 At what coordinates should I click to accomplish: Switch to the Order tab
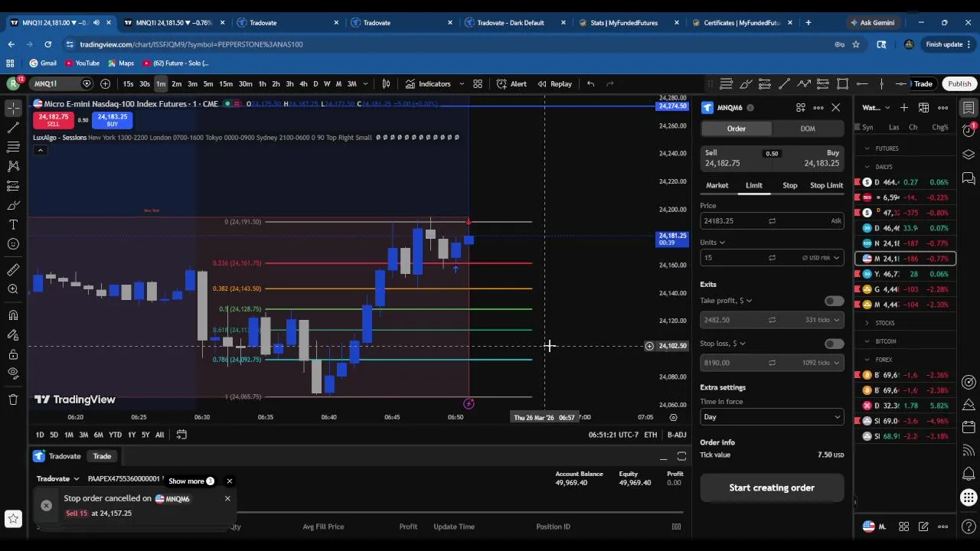click(x=737, y=129)
